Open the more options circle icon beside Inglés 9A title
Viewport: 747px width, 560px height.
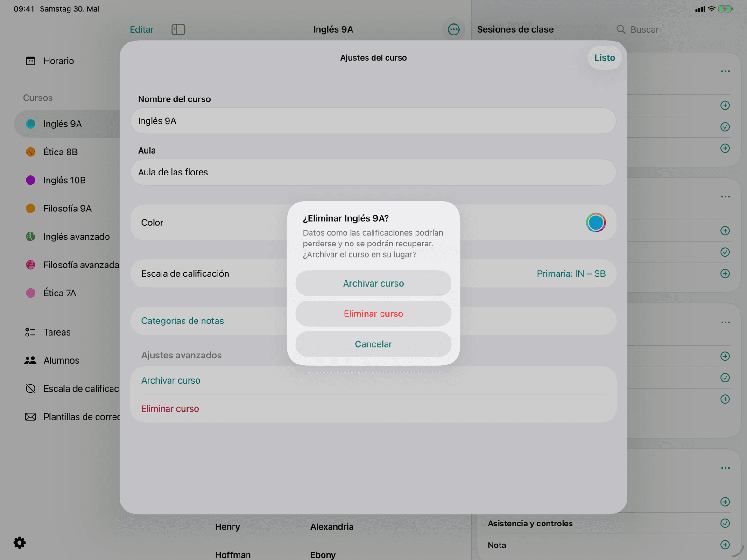[454, 29]
